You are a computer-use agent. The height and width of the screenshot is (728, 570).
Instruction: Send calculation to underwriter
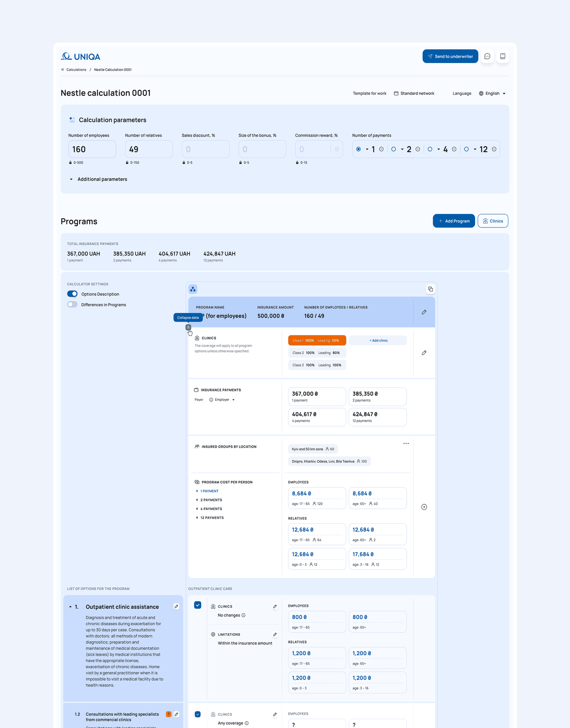pos(450,57)
